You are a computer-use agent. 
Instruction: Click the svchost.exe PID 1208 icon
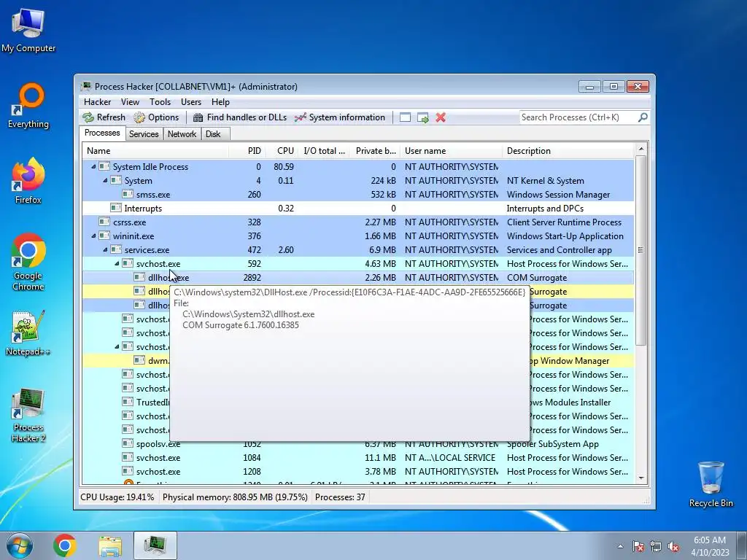128,472
